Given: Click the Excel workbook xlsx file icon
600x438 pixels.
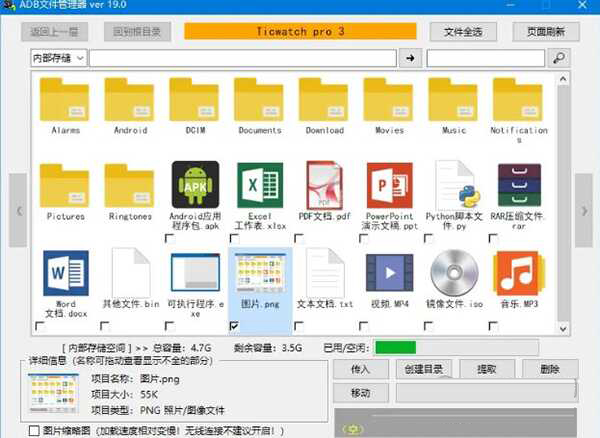Looking at the screenshot, I should (x=260, y=185).
